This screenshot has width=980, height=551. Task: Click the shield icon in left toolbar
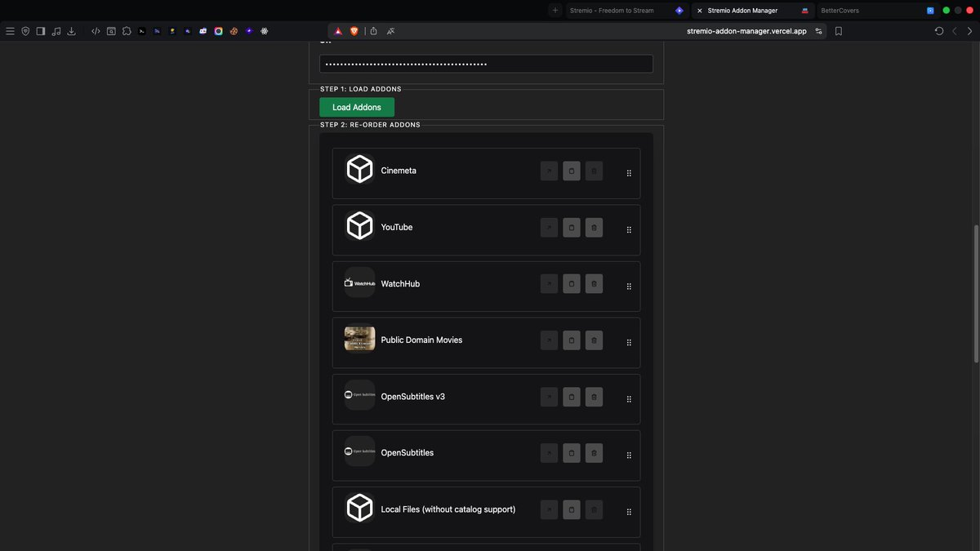(25, 31)
